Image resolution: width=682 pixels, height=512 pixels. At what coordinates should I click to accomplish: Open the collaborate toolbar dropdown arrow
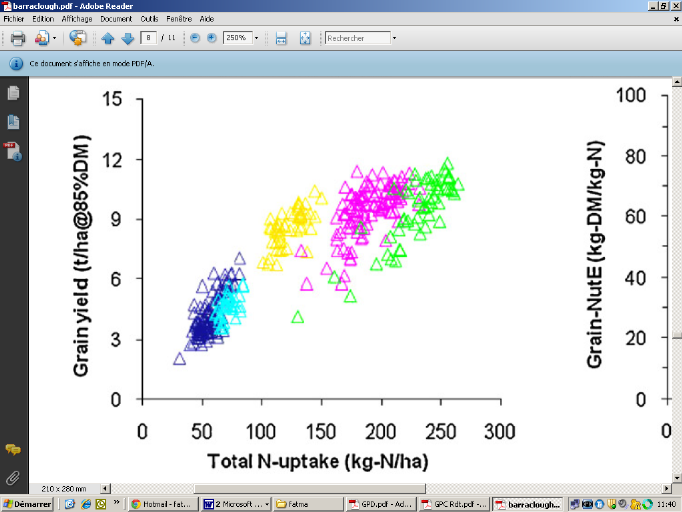click(54, 38)
